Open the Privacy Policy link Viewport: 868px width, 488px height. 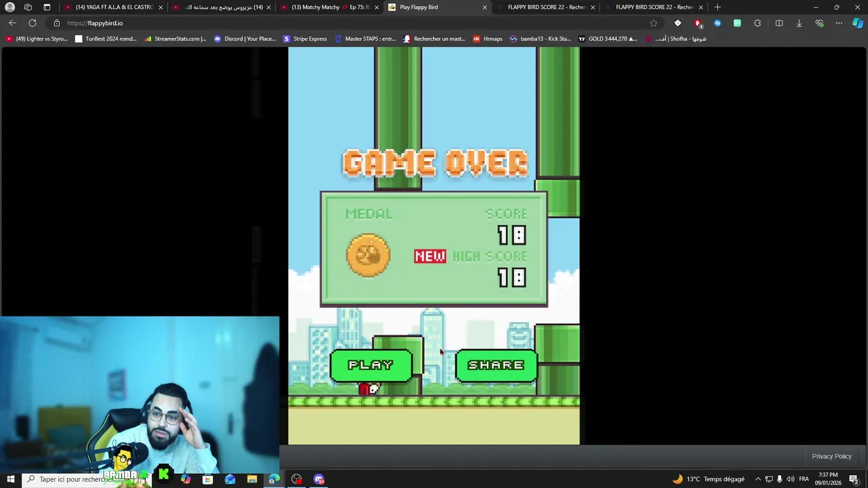click(831, 456)
